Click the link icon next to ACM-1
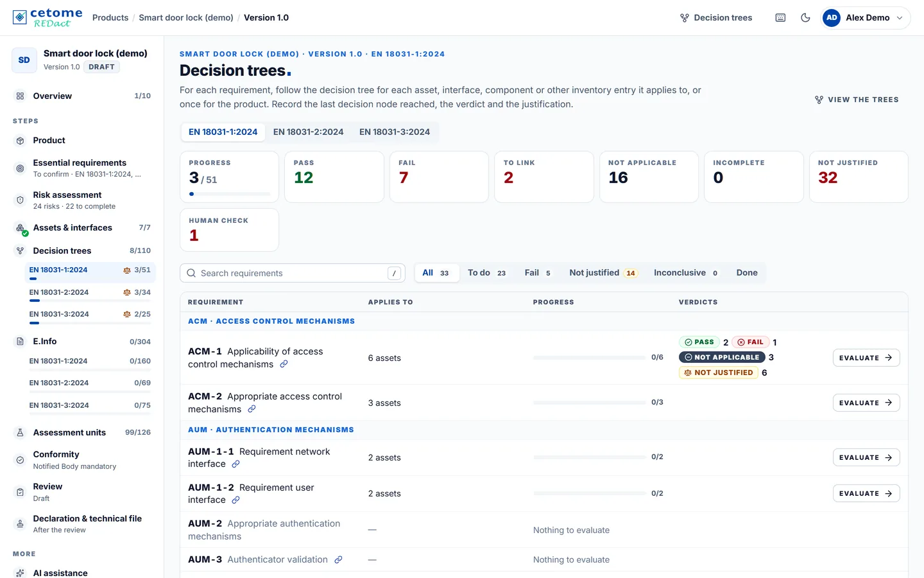The image size is (924, 578). click(x=284, y=364)
